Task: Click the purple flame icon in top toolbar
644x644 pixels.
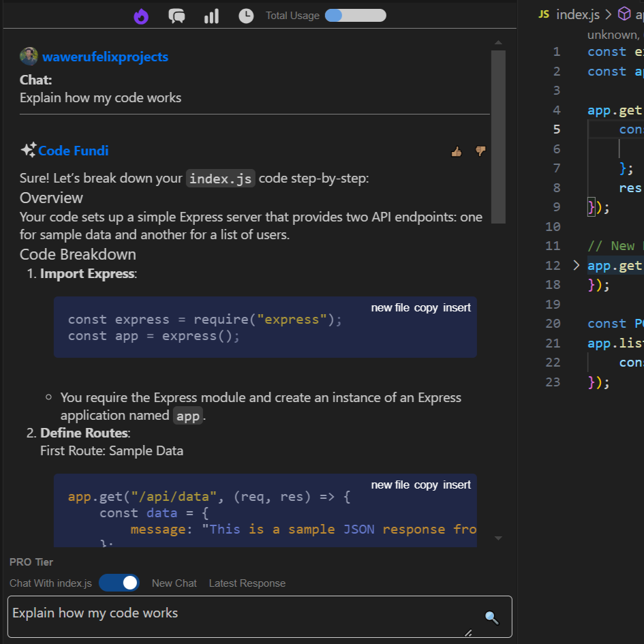Action: (x=141, y=16)
